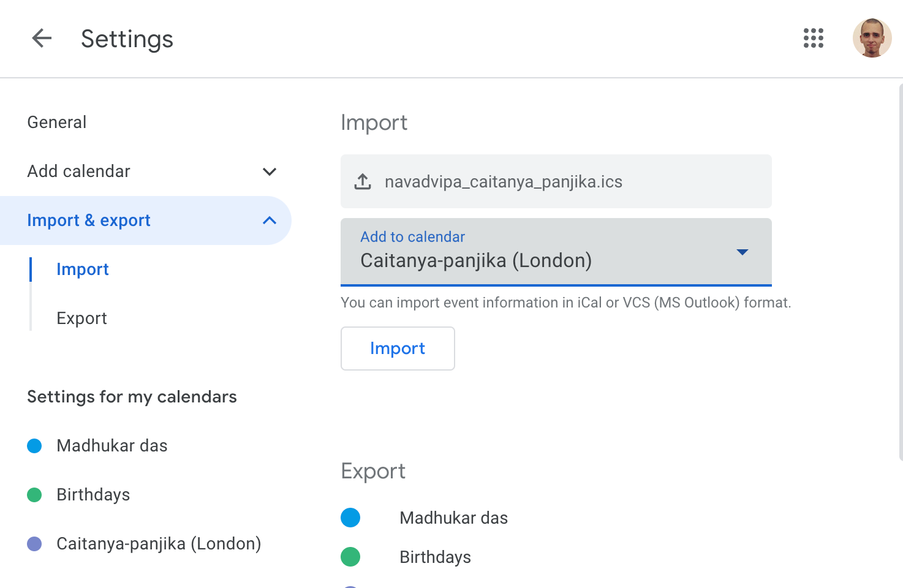903x588 pixels.
Task: Click the purple Caitanya-panjika dot in sidebar
Action: (34, 544)
